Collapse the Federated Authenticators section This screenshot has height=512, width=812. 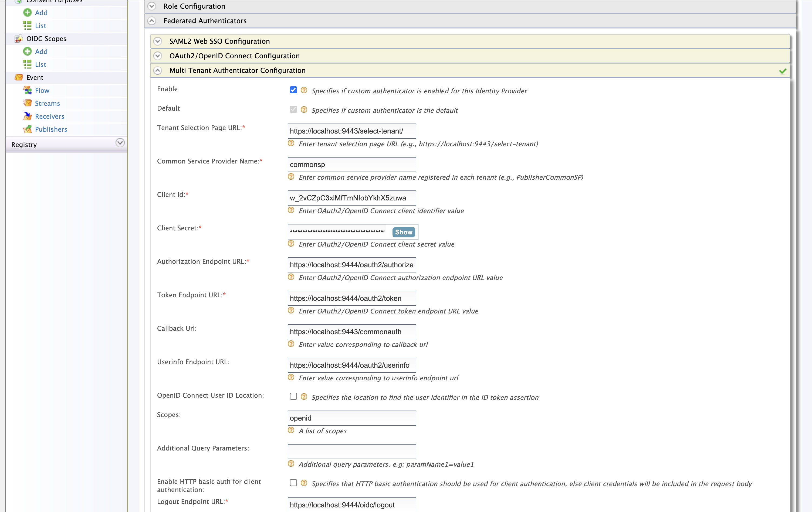(x=152, y=21)
